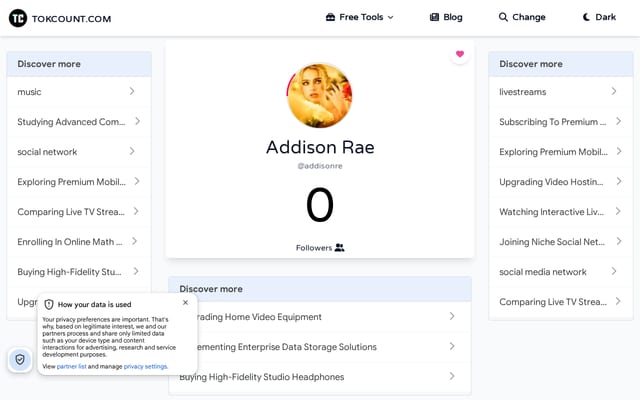Open Buying High-Fidelity Studio Headphones link
Image resolution: width=640 pixels, height=400 pixels.
click(320, 377)
